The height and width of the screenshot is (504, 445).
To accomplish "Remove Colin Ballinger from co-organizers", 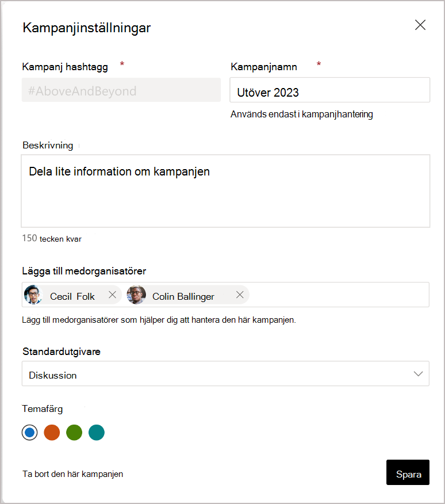I will [240, 295].
